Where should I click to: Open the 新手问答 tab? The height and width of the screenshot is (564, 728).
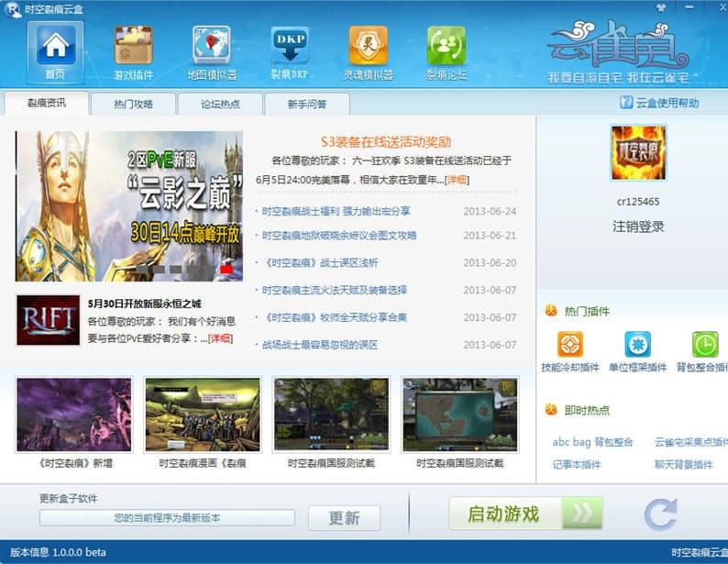point(307,104)
